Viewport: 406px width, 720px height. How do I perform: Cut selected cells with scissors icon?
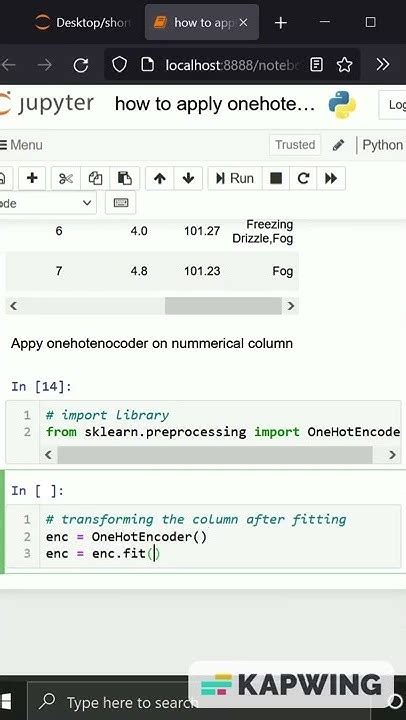(66, 178)
